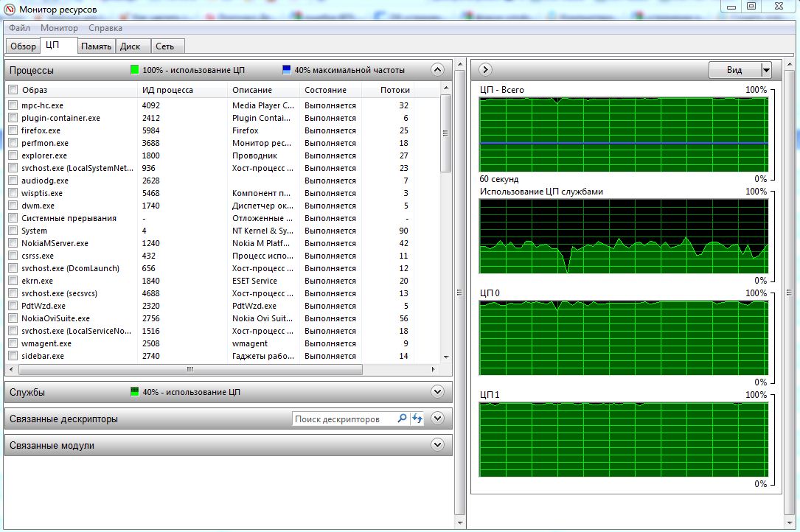
Task: Check the ekrn.exe process checkbox
Action: [x=13, y=281]
